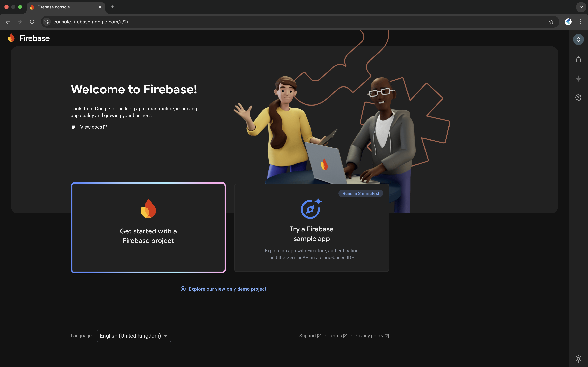Reload the page
This screenshot has height=367, width=588.
pyautogui.click(x=32, y=22)
